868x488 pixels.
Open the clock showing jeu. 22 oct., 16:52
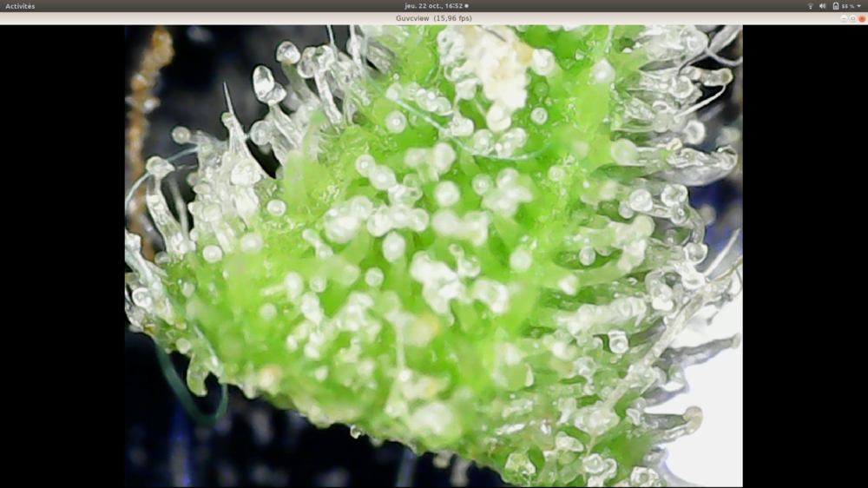coord(433,6)
